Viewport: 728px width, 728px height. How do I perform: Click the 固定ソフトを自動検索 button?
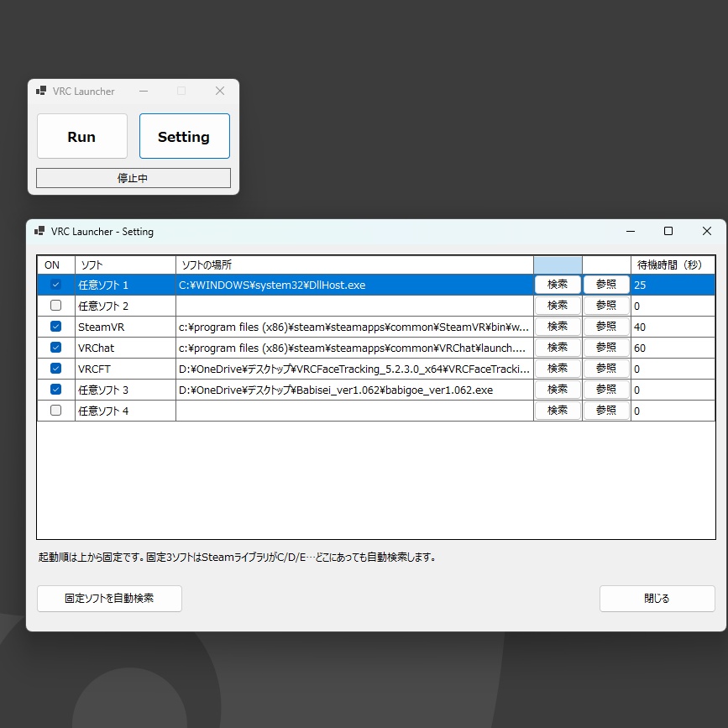point(109,599)
